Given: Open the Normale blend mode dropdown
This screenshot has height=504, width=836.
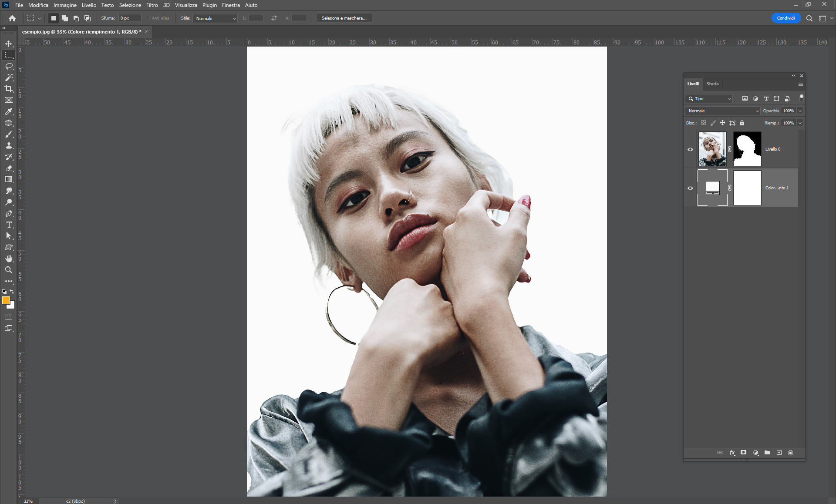Looking at the screenshot, I should pyautogui.click(x=722, y=111).
